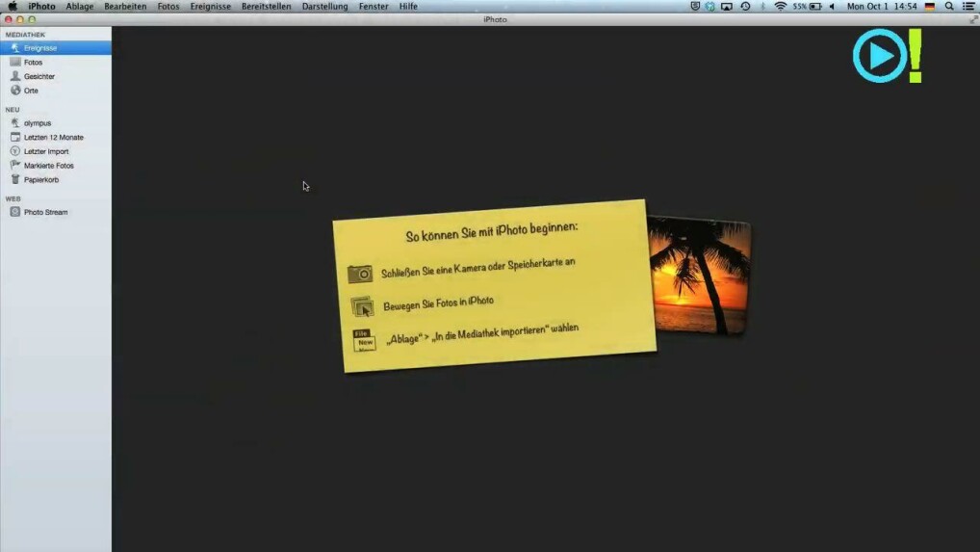The width and height of the screenshot is (980, 552).
Task: Open the Bereitstellen menu
Action: point(266,7)
